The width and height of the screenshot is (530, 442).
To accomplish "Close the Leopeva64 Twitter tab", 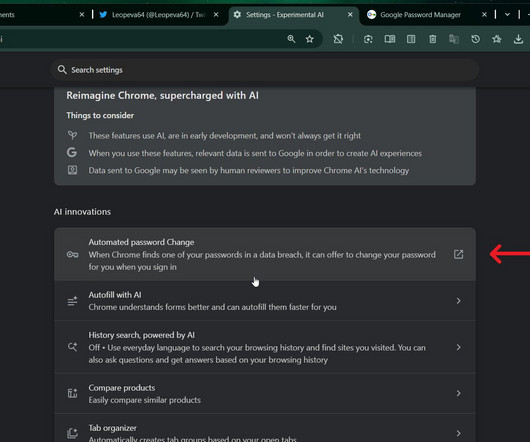I will pyautogui.click(x=216, y=15).
